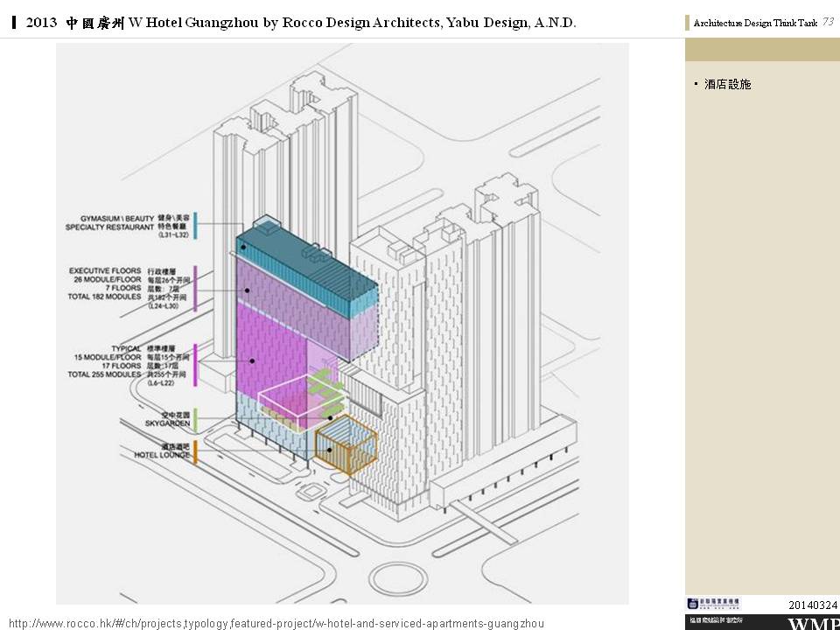Click the EXECUTIVE FLOORS label text
Viewport: 840px width, 630px height.
pyautogui.click(x=105, y=271)
